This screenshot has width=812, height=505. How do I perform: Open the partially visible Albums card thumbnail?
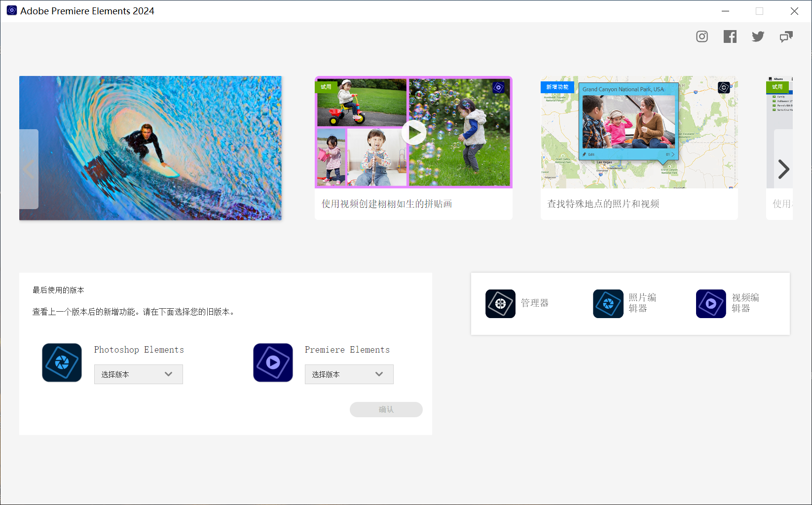779,132
